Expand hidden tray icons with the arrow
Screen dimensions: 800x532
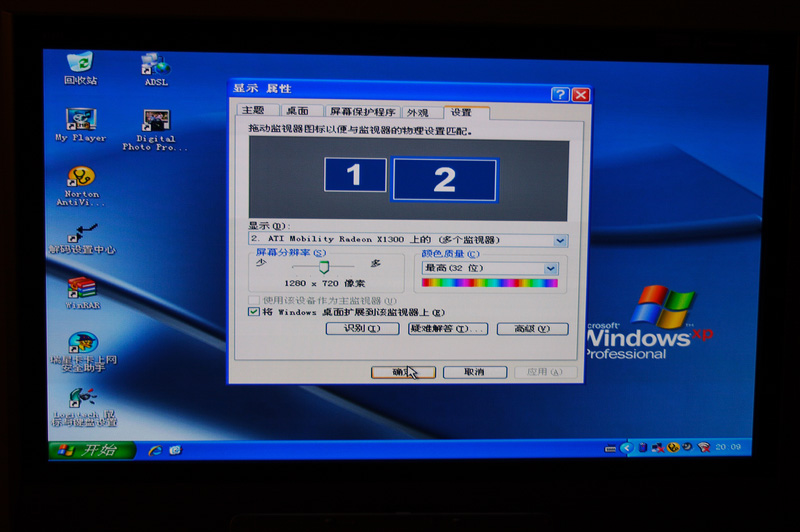[x=626, y=447]
